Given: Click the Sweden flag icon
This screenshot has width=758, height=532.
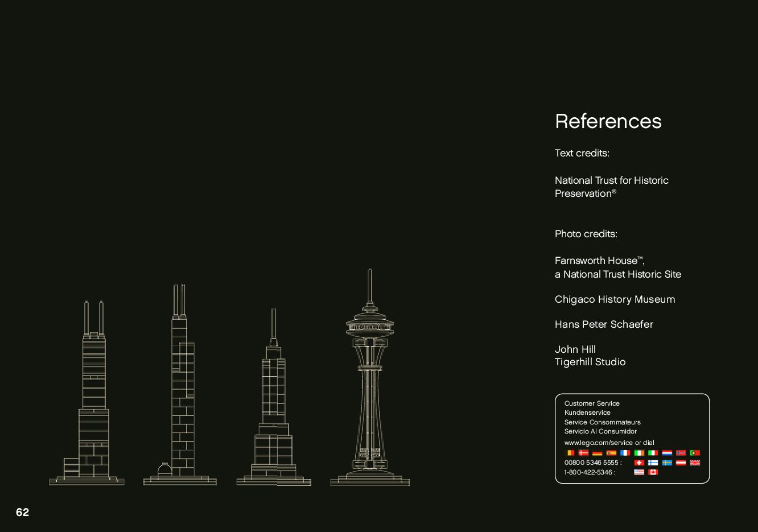Looking at the screenshot, I should coord(667,463).
